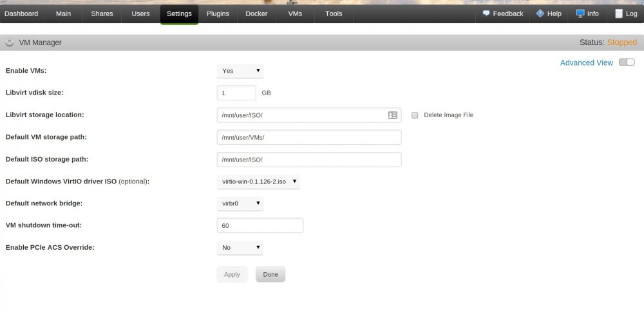Switch to the Docker tab

click(x=256, y=14)
